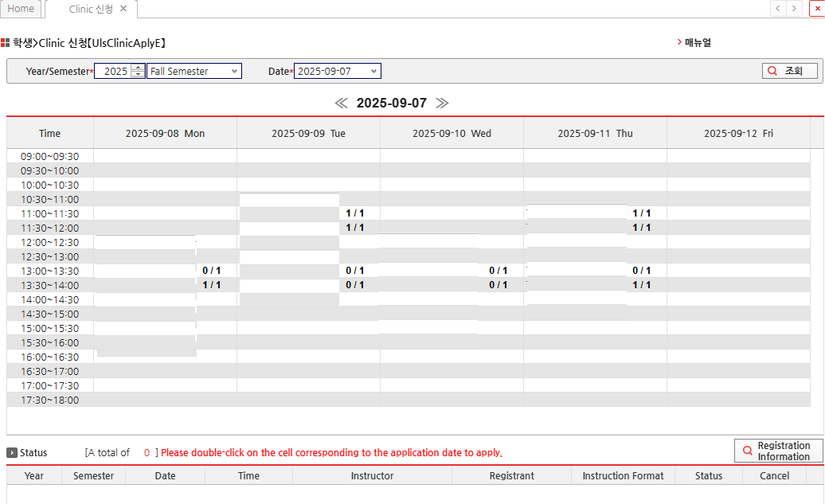Open the 매뉴얼 manual link
Image resolution: width=825 pixels, height=504 pixels.
698,43
